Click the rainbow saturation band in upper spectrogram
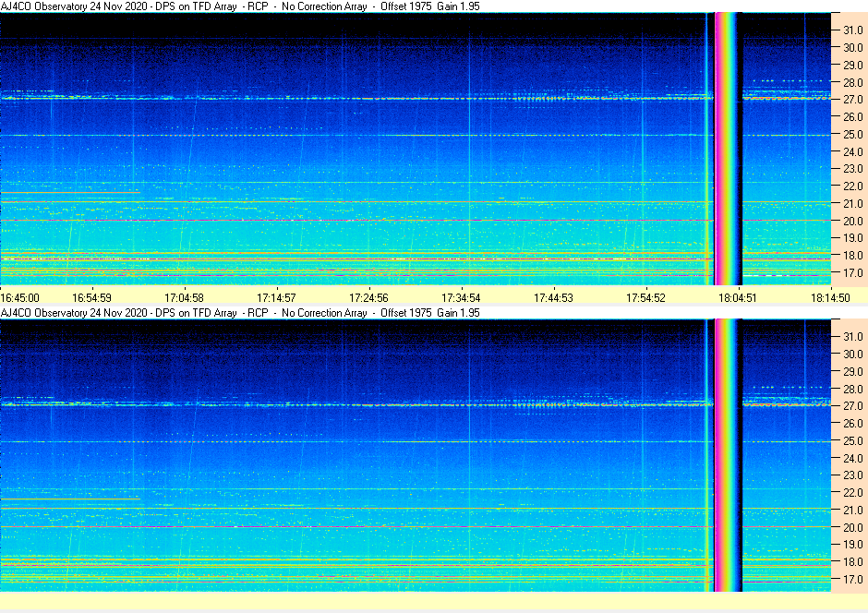This screenshot has height=613, width=868. [x=728, y=149]
